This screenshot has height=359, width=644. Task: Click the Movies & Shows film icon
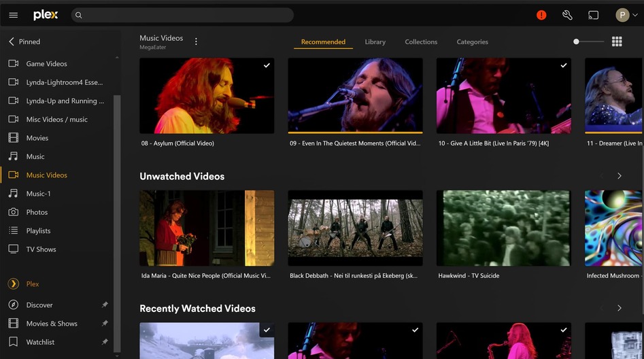point(14,323)
